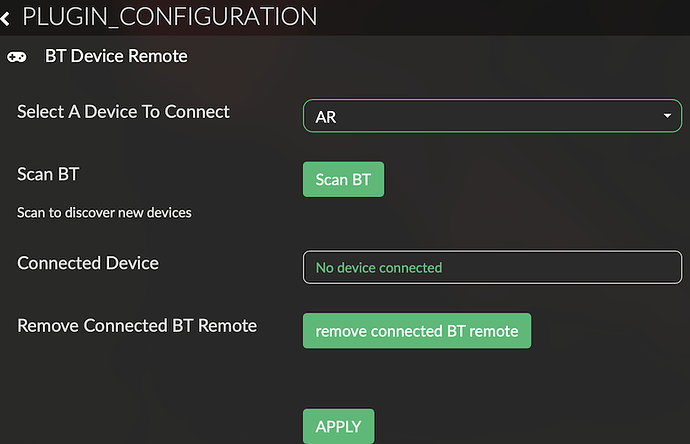Open the device dropdown arrow
This screenshot has width=690, height=444.
click(x=667, y=116)
